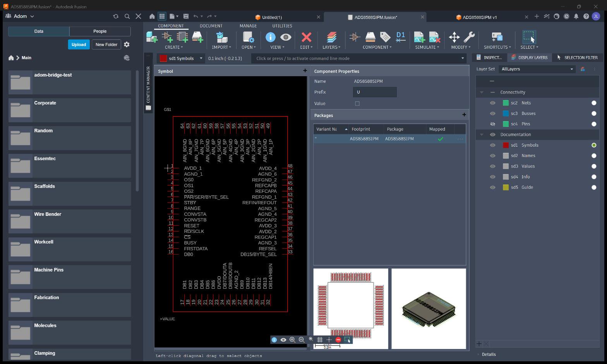Viewport: 607px width, 364px height.
Task: Switch to the UTILITIES ribbon tab
Action: (x=282, y=26)
